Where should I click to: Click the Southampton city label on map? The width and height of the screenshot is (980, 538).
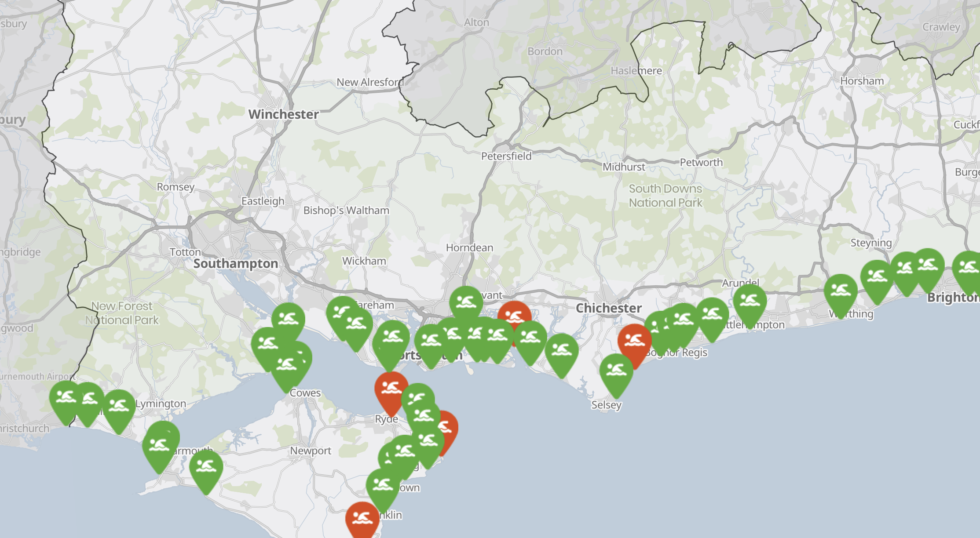236,264
